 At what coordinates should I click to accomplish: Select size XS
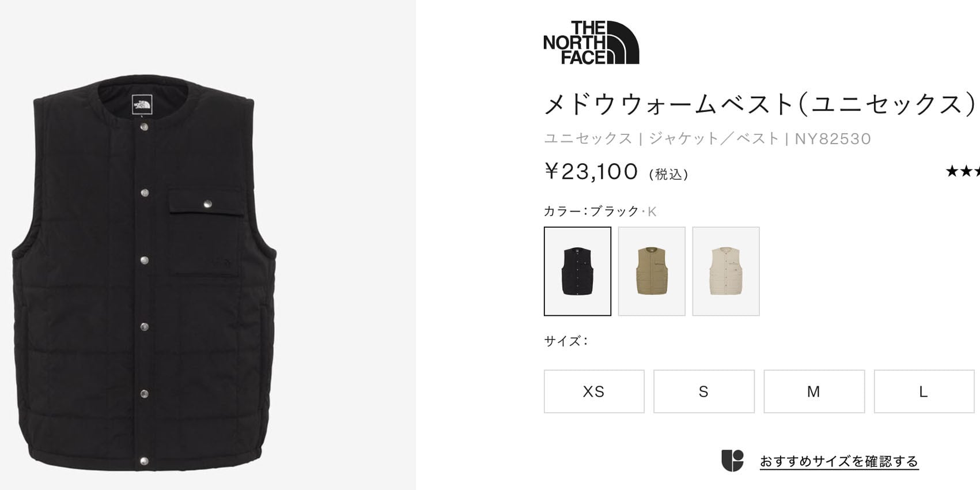pyautogui.click(x=594, y=391)
